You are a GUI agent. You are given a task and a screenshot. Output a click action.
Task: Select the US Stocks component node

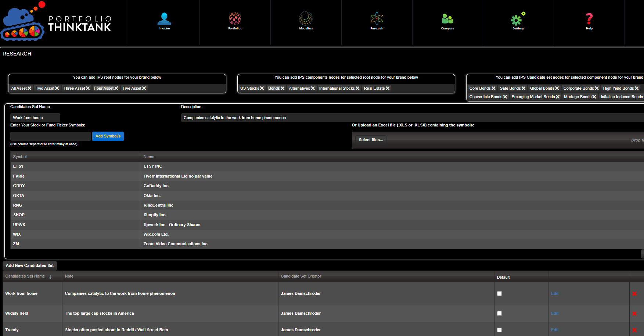pyautogui.click(x=249, y=88)
